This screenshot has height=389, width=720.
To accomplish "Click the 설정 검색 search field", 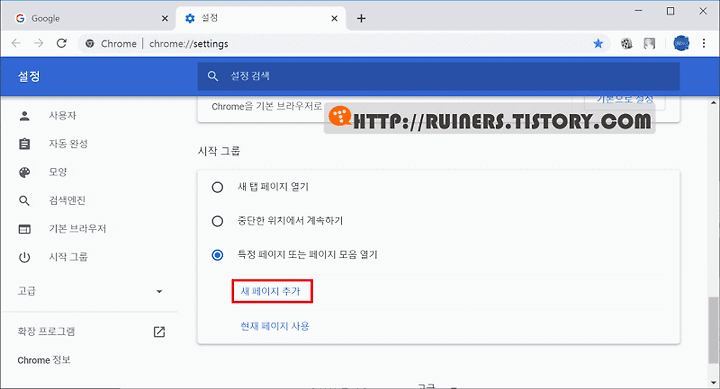I will pos(439,76).
